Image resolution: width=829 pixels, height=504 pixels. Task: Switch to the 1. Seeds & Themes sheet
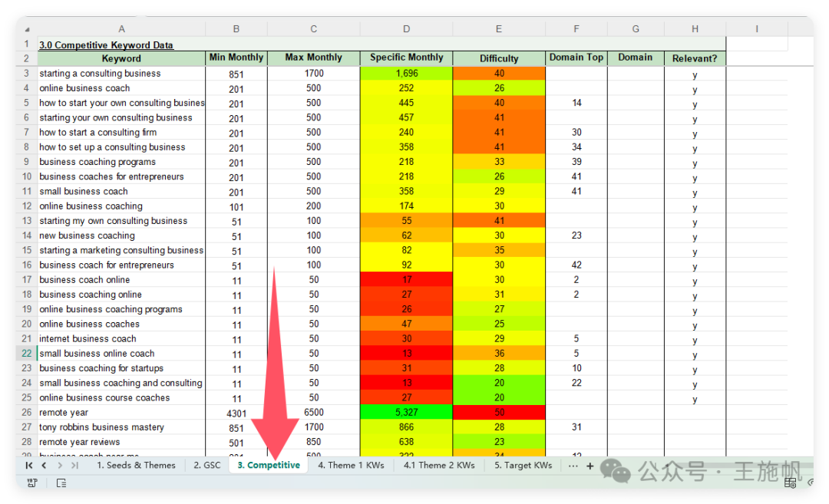point(136,465)
